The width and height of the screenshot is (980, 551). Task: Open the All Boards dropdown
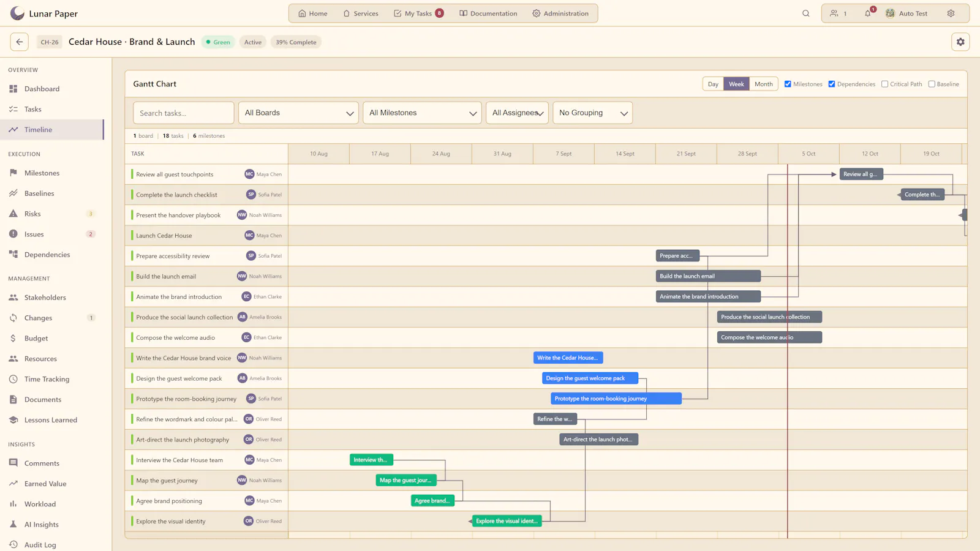(298, 113)
